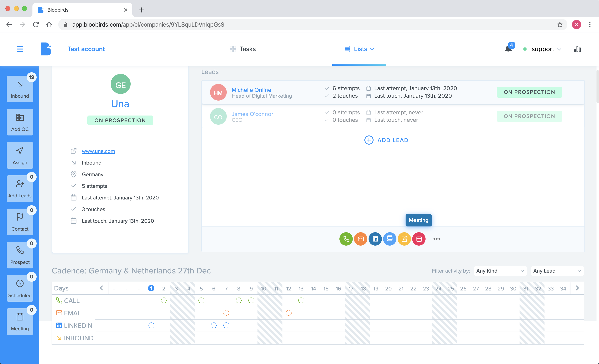
Task: Click the external link icon next to www.una.com
Action: coord(73,151)
